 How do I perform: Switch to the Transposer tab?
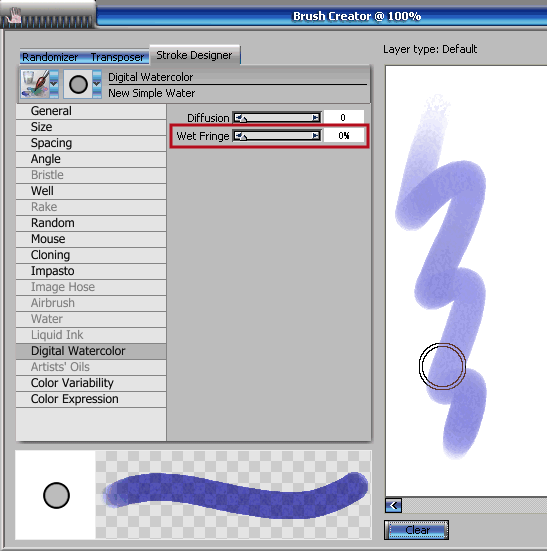click(x=117, y=57)
